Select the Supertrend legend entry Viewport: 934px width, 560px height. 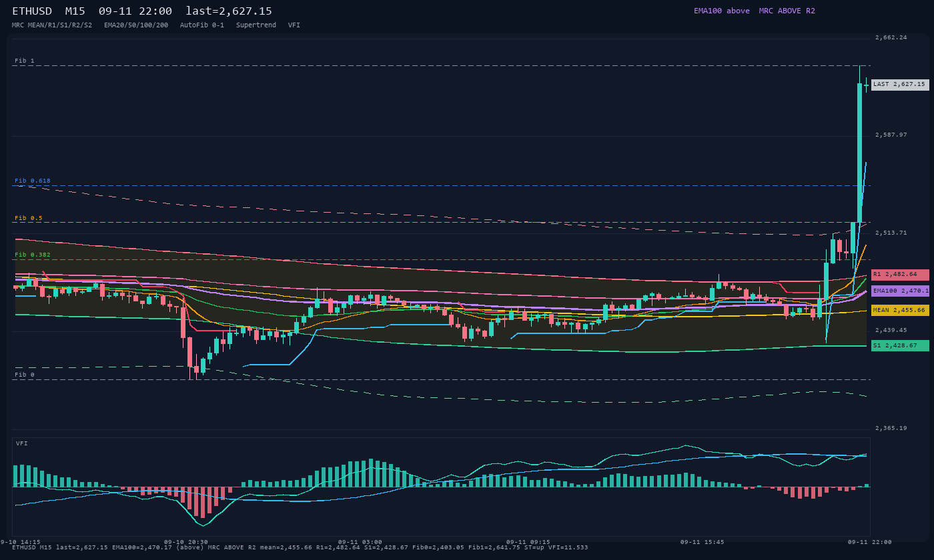tap(256, 25)
